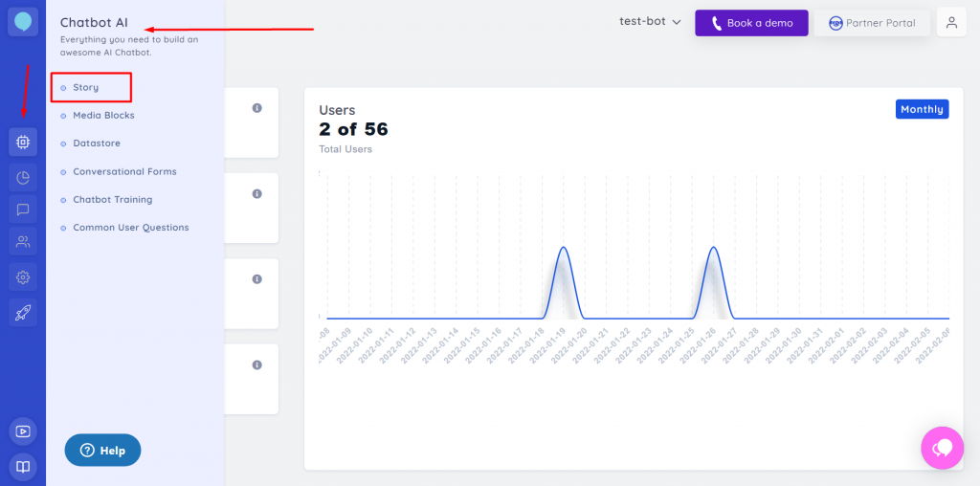
Task: Open the pink chat widget bubble
Action: pyautogui.click(x=942, y=447)
